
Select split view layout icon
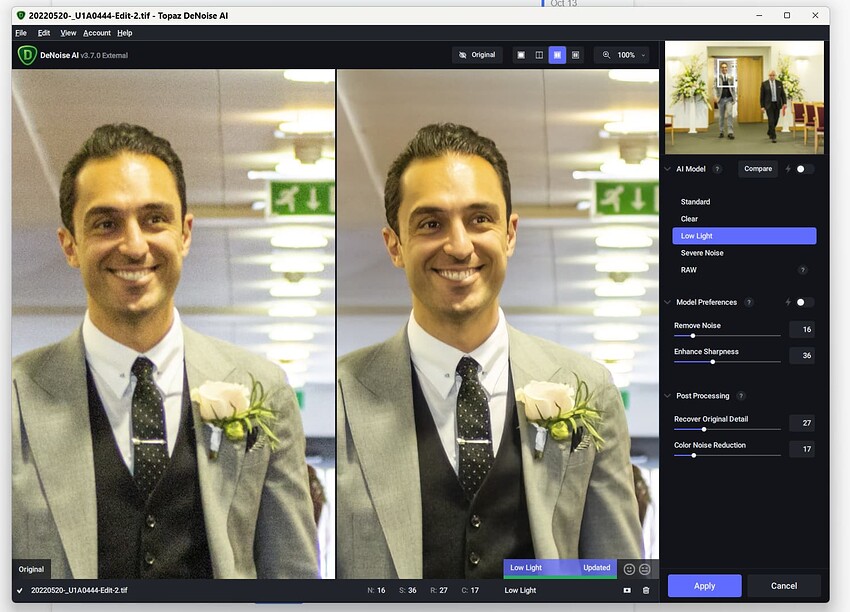click(539, 55)
